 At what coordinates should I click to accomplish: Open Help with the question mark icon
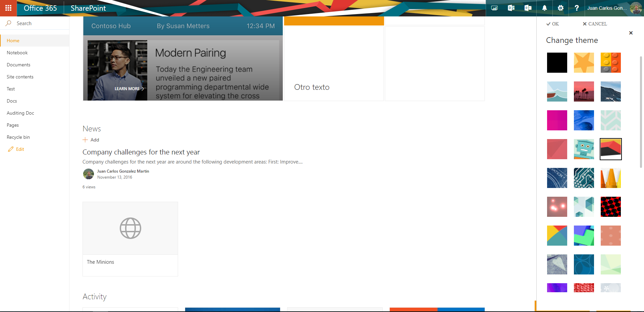(x=577, y=8)
